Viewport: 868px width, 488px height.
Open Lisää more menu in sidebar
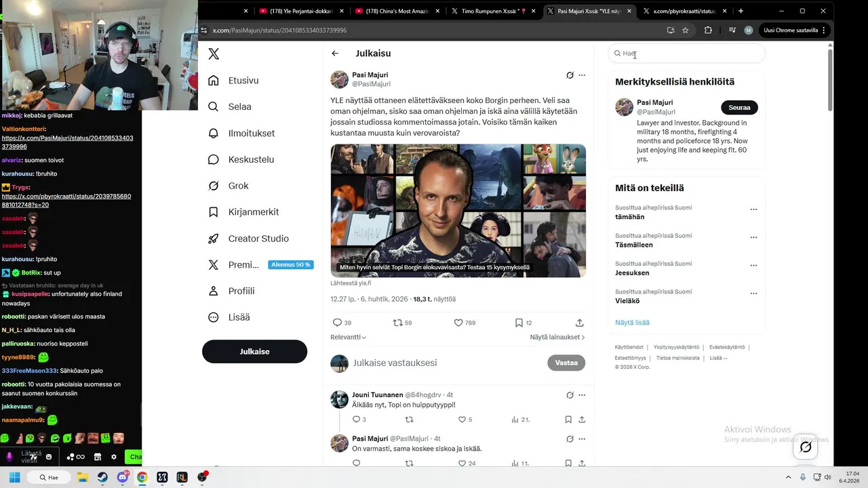coord(230,317)
